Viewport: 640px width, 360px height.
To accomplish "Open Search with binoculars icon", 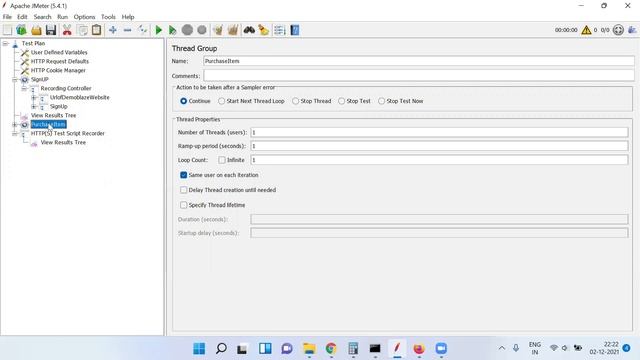I will [249, 30].
